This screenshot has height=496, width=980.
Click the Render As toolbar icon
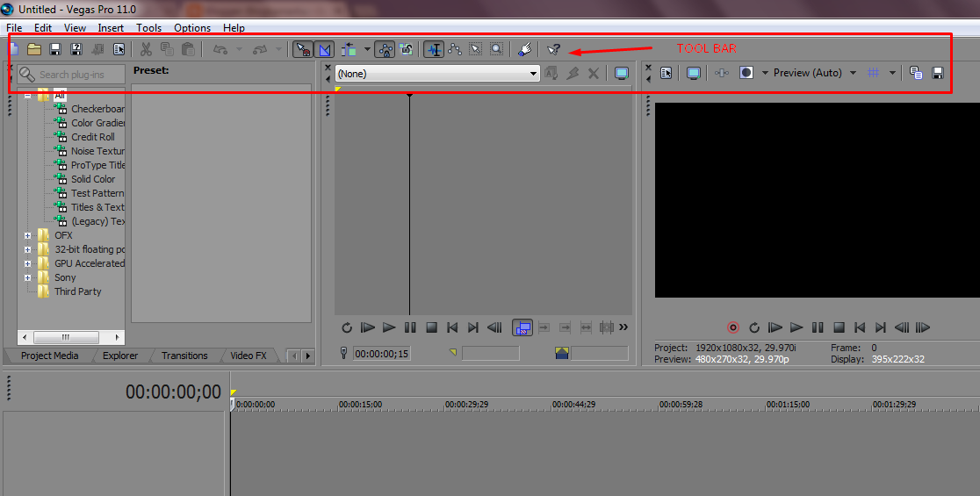click(97, 49)
